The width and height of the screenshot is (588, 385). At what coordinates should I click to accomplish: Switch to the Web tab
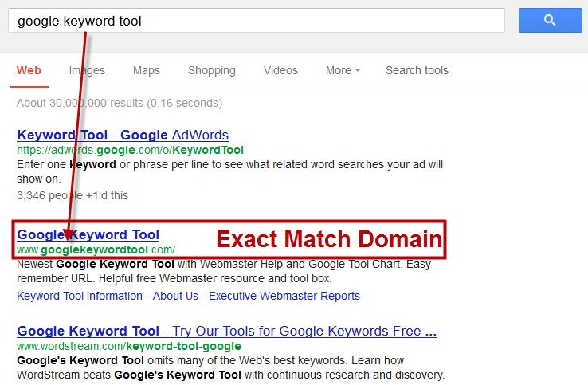pyautogui.click(x=29, y=70)
